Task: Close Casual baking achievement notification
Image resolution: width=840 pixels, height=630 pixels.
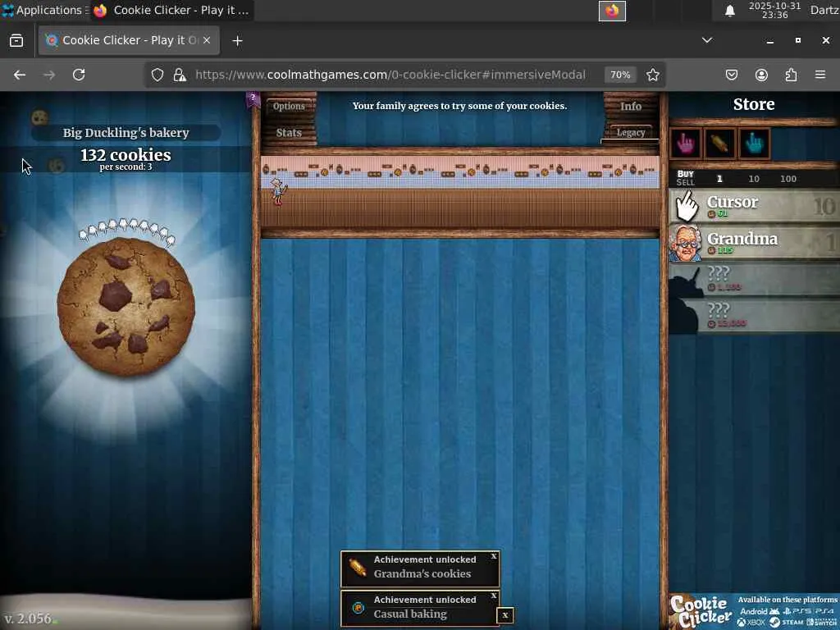Action: coord(494,596)
